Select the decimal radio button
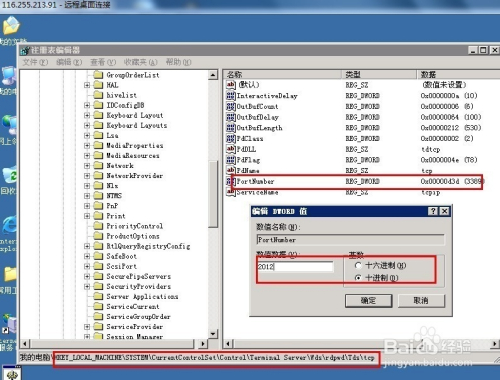The width and height of the screenshot is (500, 380). pos(358,277)
